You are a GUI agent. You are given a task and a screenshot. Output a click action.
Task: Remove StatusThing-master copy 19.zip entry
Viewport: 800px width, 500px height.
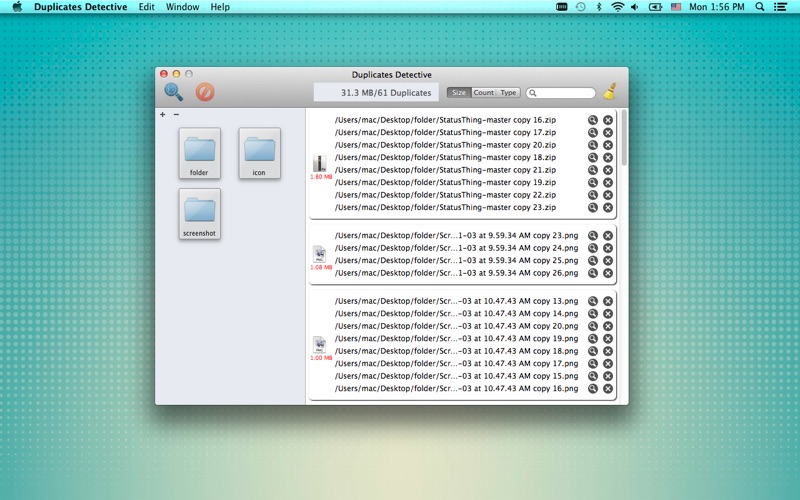click(x=608, y=182)
